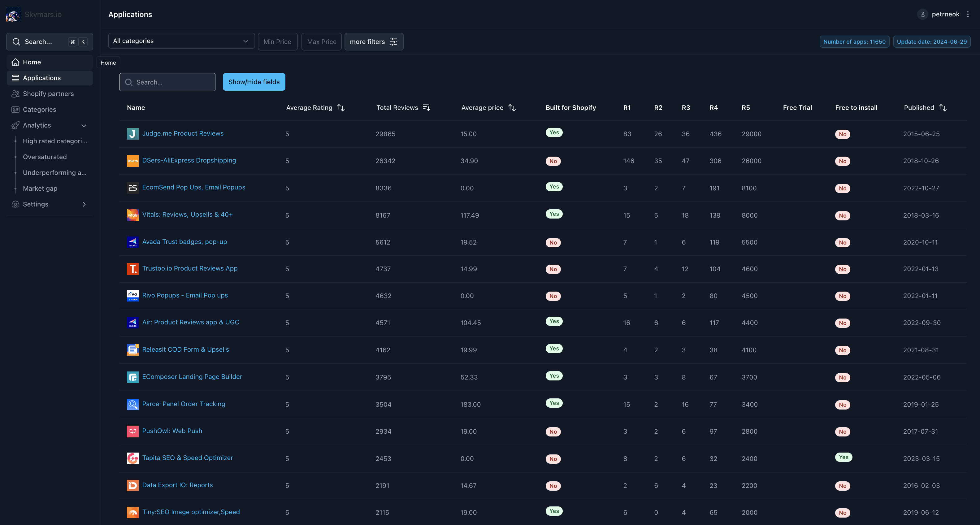Open EComposer Landing Page Builder link
This screenshot has width=980, height=525.
192,377
